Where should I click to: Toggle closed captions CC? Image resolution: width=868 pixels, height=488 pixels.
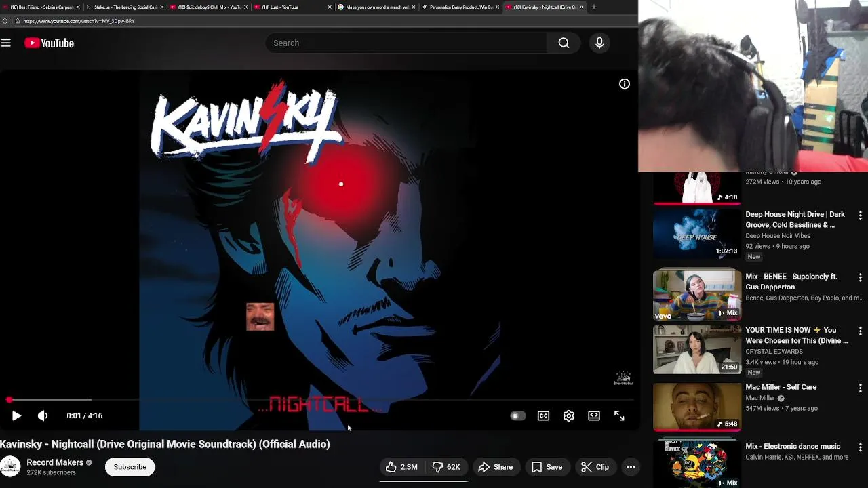point(543,415)
